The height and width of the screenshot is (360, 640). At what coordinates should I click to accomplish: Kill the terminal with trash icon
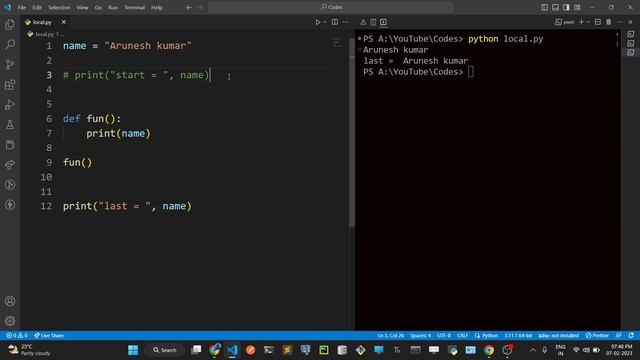click(x=609, y=22)
